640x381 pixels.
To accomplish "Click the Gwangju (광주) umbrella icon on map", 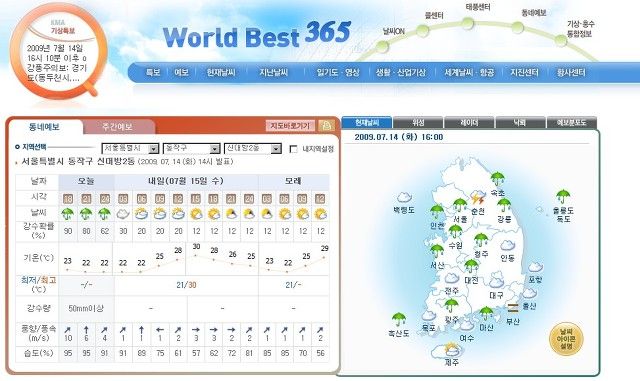I will 451,305.
